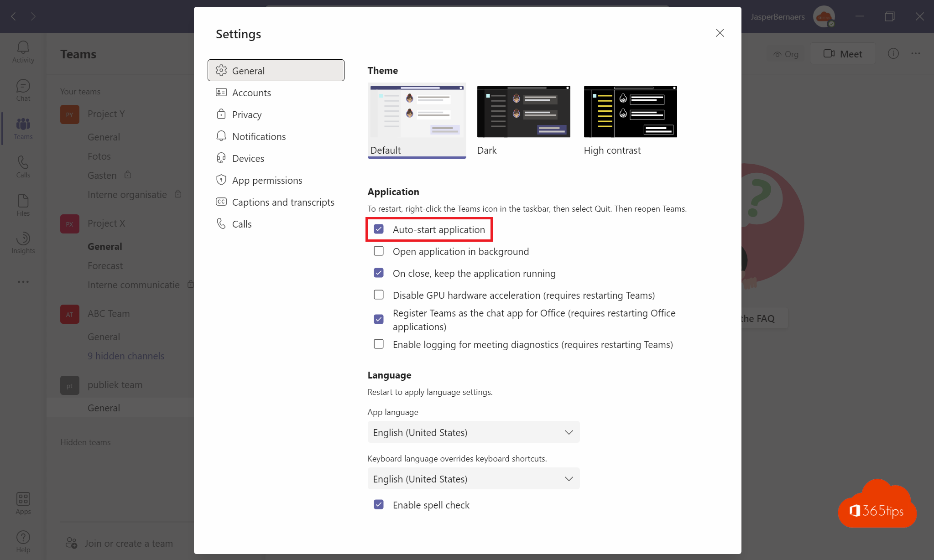Start a meeting with the Meet button
The image size is (934, 560).
tap(842, 53)
